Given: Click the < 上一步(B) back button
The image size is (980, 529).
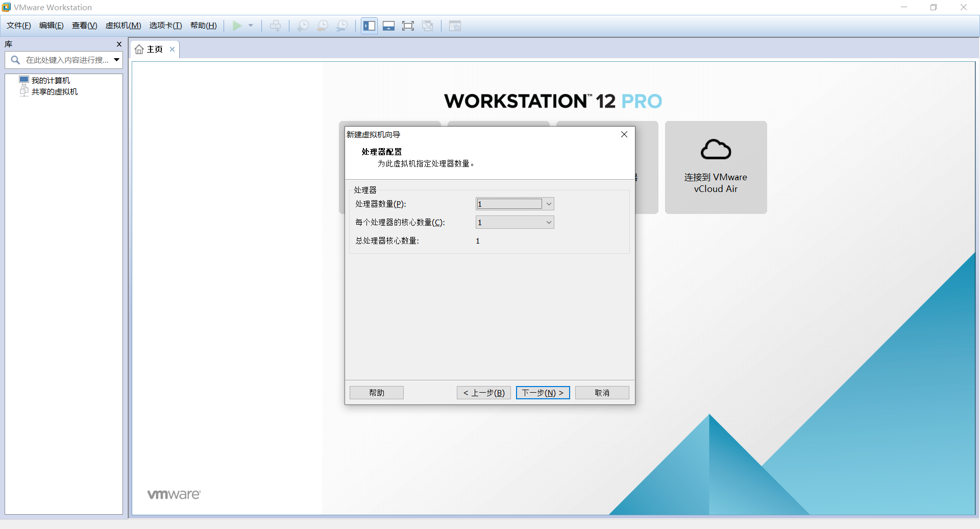Looking at the screenshot, I should pyautogui.click(x=484, y=393).
